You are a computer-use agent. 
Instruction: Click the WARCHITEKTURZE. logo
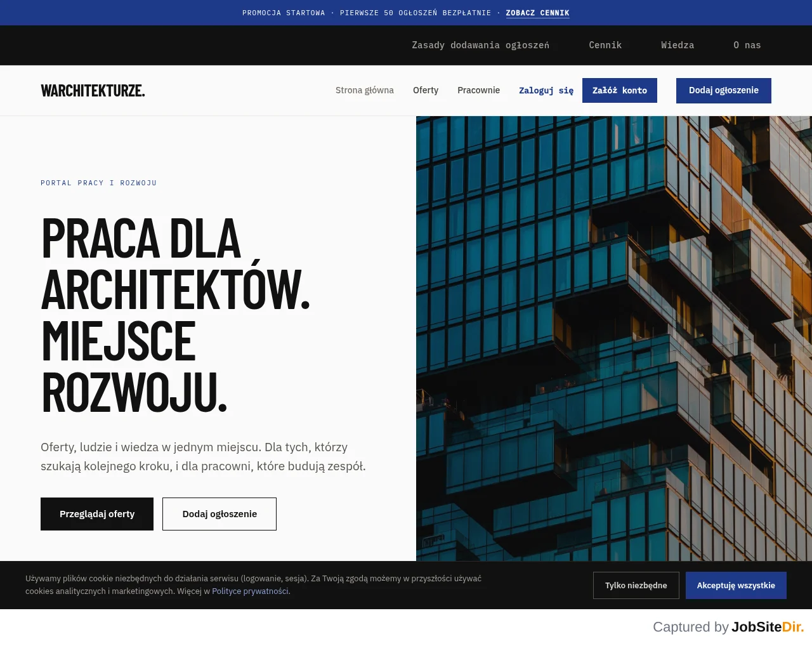[93, 91]
